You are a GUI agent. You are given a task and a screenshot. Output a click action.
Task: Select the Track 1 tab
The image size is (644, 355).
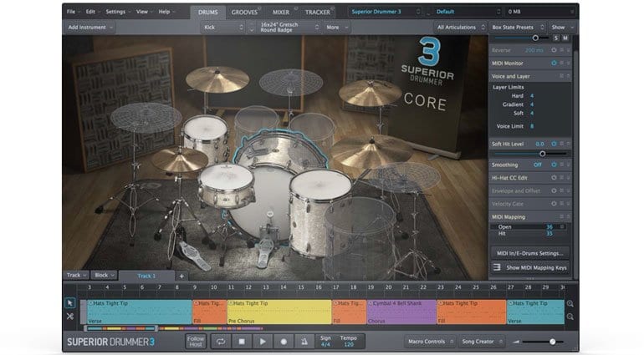tap(146, 276)
